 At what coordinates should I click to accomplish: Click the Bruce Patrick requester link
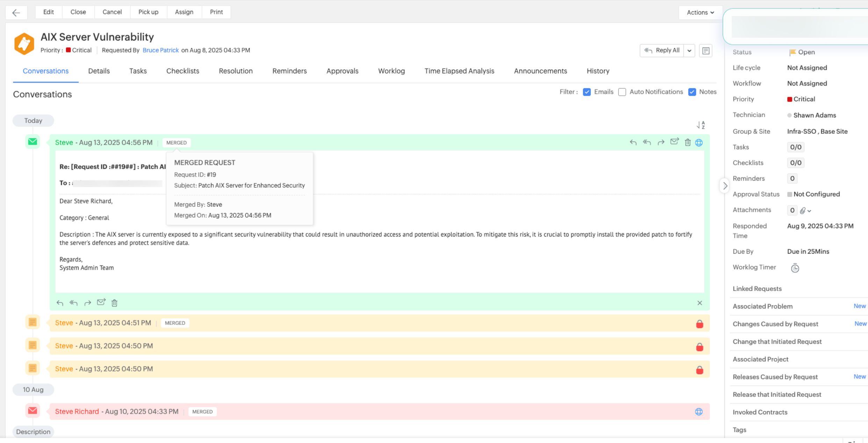[x=160, y=50]
